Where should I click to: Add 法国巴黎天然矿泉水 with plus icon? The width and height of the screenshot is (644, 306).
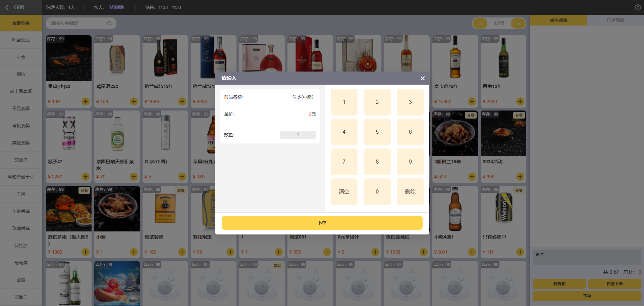[x=134, y=177]
